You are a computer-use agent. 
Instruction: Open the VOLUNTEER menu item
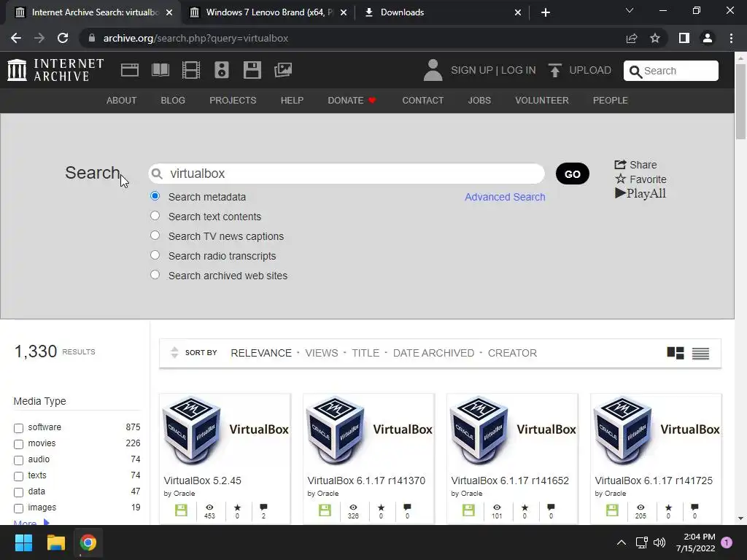coord(542,101)
